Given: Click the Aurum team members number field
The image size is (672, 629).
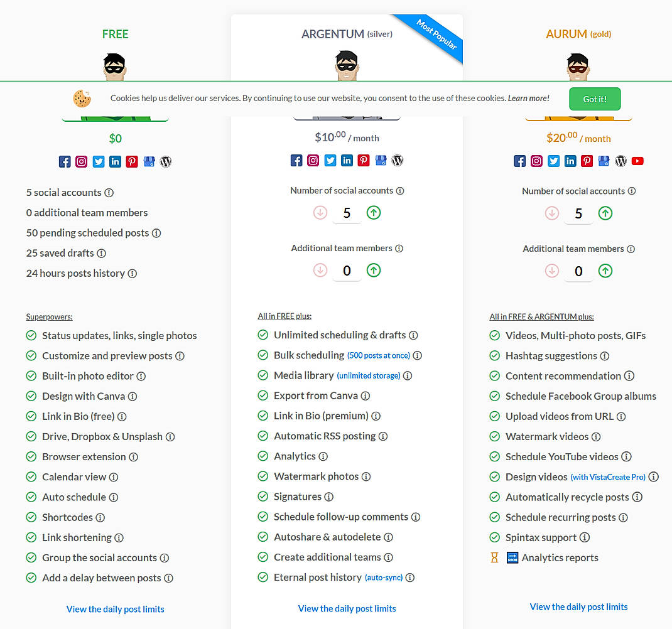Looking at the screenshot, I should 578,271.
